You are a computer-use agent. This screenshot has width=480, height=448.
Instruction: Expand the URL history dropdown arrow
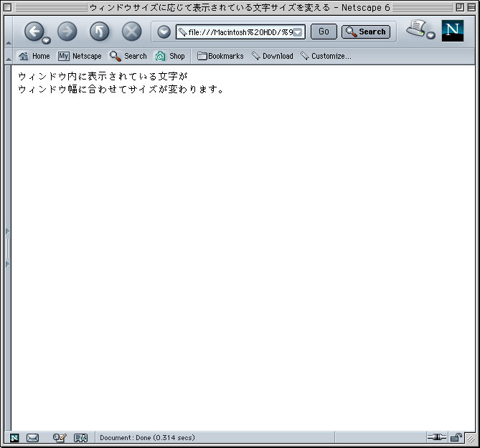click(298, 32)
